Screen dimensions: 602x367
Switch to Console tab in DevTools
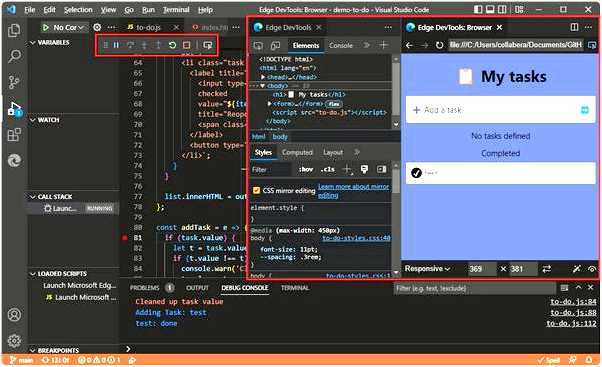[x=341, y=45]
